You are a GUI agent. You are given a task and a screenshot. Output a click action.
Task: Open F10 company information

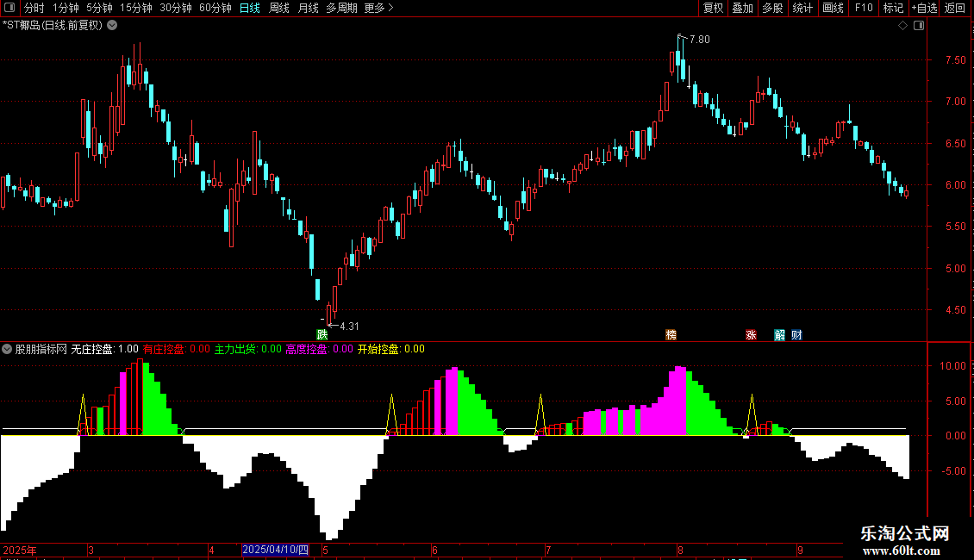(864, 8)
